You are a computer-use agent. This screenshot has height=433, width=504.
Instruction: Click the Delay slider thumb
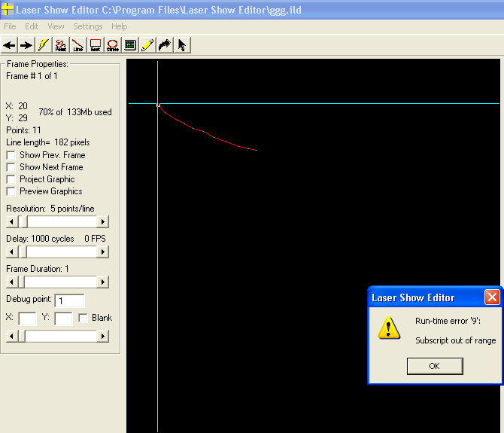[23, 252]
